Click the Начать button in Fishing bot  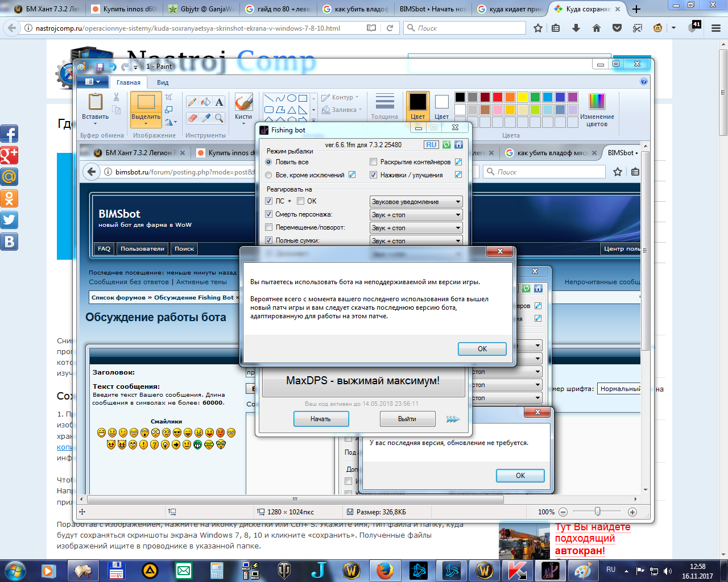coord(321,419)
